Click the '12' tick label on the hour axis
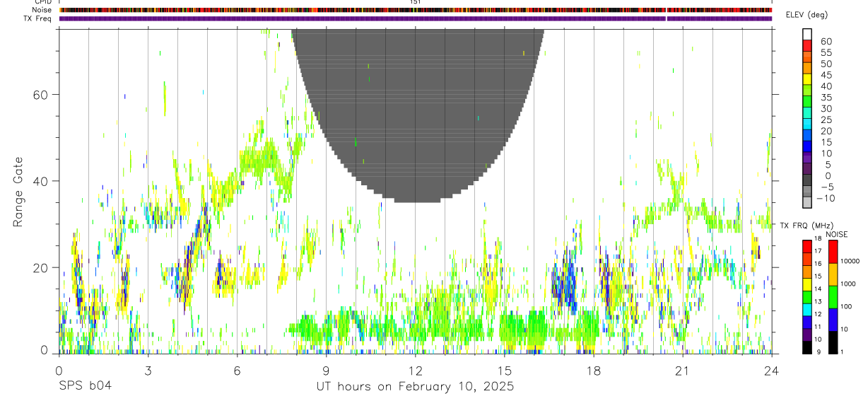Screen dimensions: 868x401 (x=415, y=371)
